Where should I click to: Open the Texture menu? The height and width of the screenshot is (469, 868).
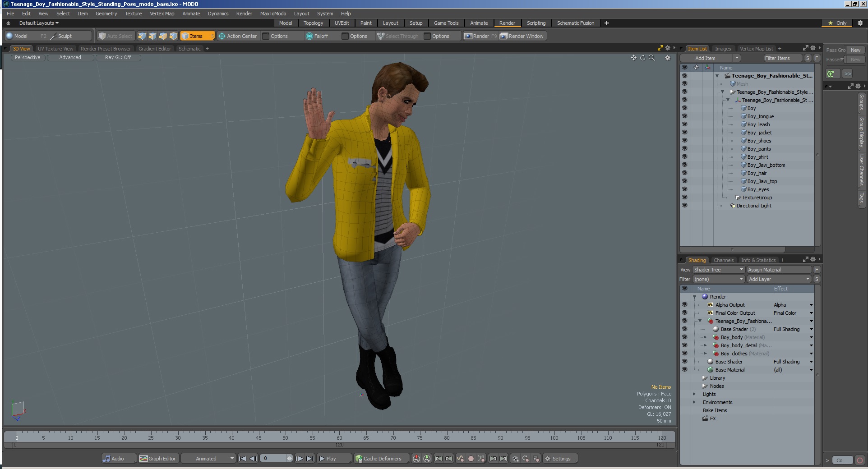133,14
